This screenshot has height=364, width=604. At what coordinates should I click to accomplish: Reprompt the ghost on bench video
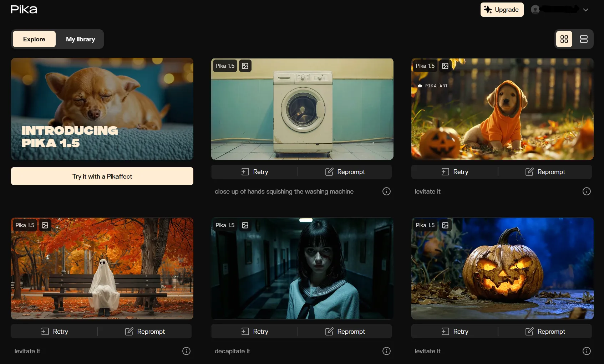pos(145,332)
